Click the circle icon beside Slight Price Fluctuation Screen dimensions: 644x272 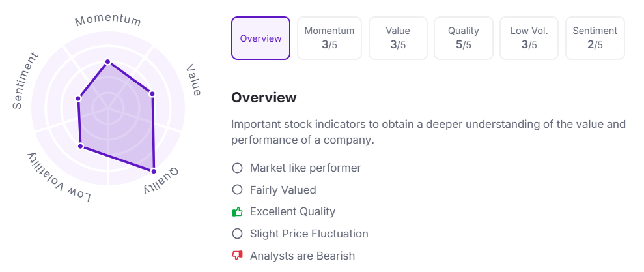(x=237, y=234)
